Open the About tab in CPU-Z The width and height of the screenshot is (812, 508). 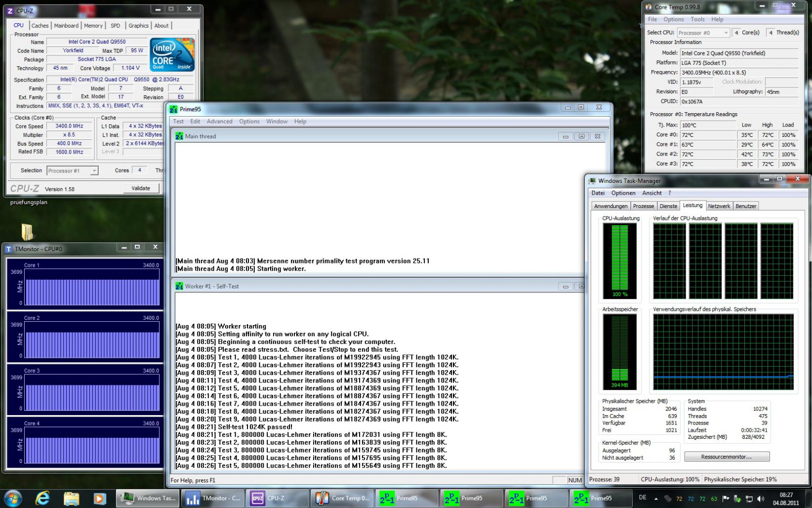click(162, 26)
